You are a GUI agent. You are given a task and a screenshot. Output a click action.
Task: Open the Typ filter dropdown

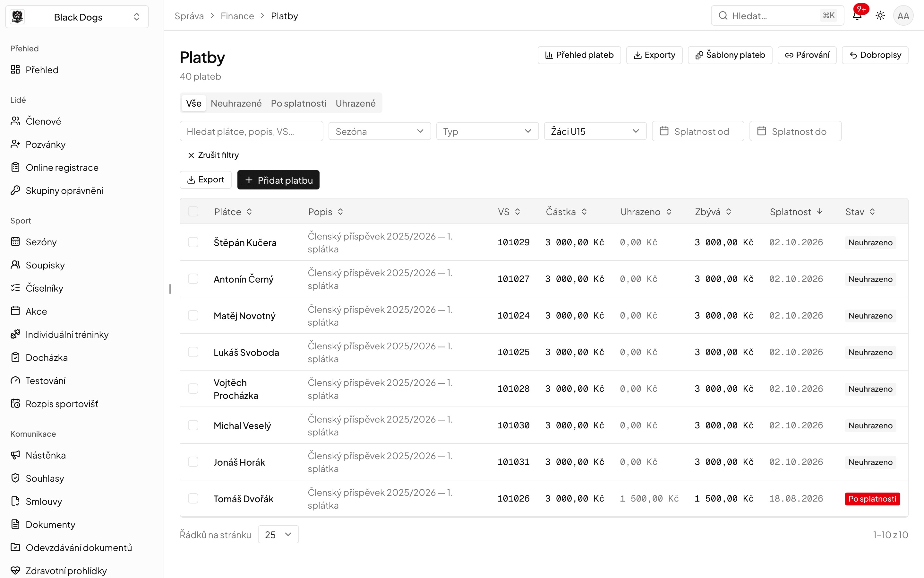click(487, 131)
